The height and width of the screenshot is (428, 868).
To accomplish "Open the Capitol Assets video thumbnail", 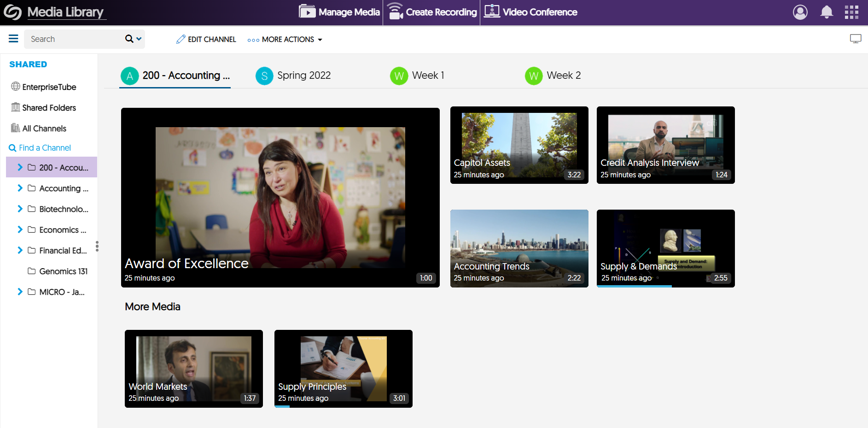I will (x=519, y=145).
